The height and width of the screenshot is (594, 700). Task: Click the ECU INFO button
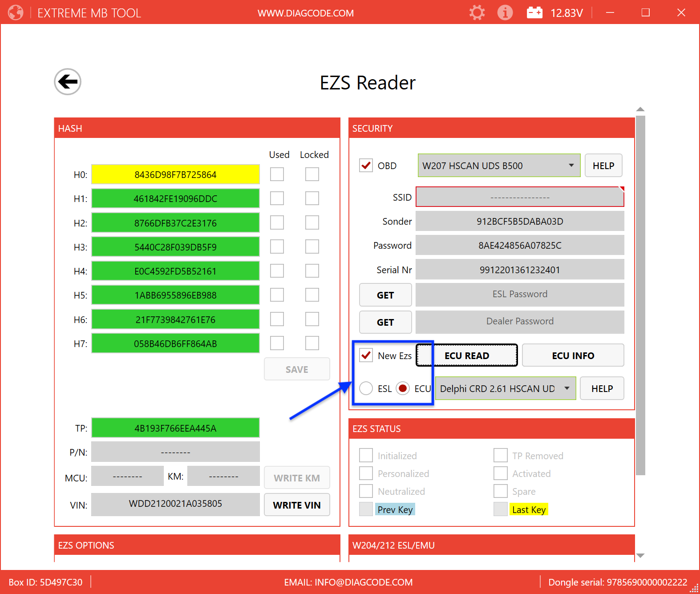[573, 356]
